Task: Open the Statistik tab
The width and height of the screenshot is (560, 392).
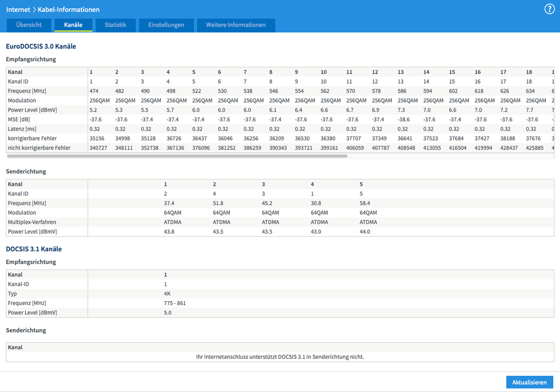Action: 115,25
